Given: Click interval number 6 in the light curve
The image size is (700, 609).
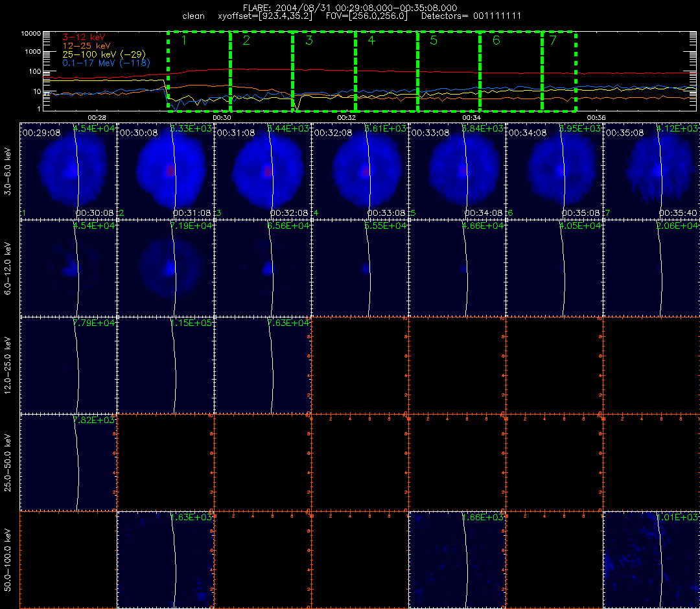Looking at the screenshot, I should coord(496,40).
